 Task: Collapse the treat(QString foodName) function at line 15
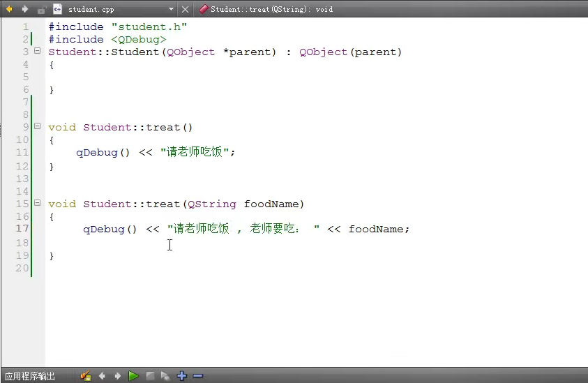[37, 203]
